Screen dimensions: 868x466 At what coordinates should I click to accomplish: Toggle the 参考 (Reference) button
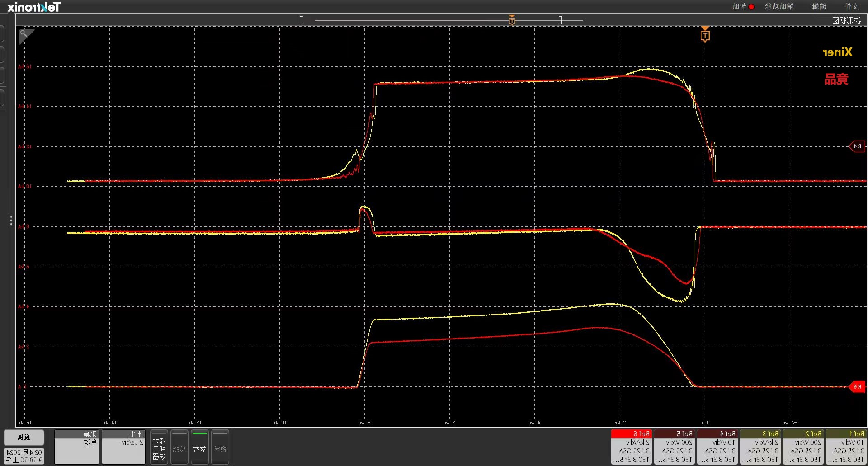[x=199, y=447]
